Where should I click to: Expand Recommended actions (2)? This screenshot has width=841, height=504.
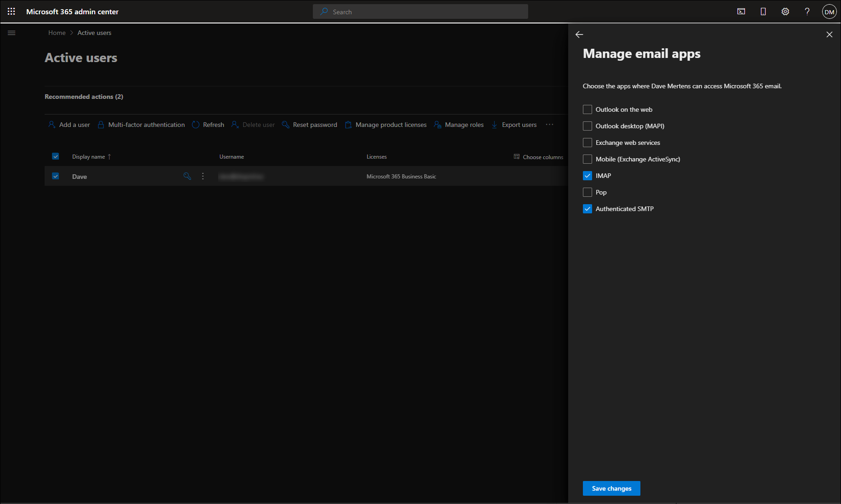pos(84,97)
